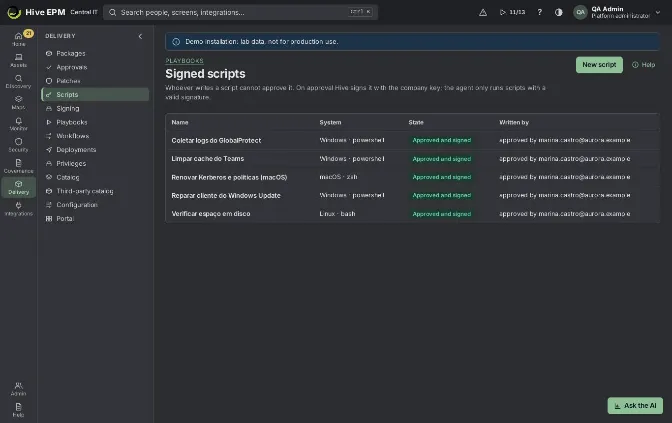Open the Security section icon
Screen dimensions: 672x423
pos(18,145)
